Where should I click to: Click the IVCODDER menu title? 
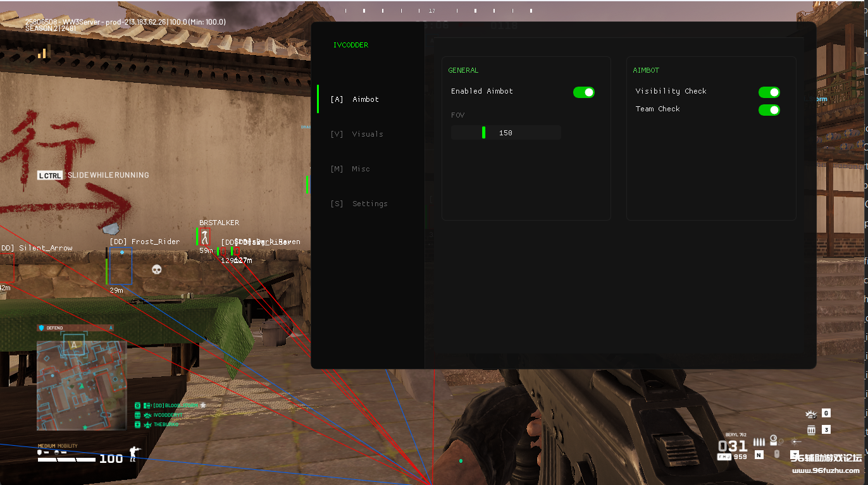tap(350, 45)
